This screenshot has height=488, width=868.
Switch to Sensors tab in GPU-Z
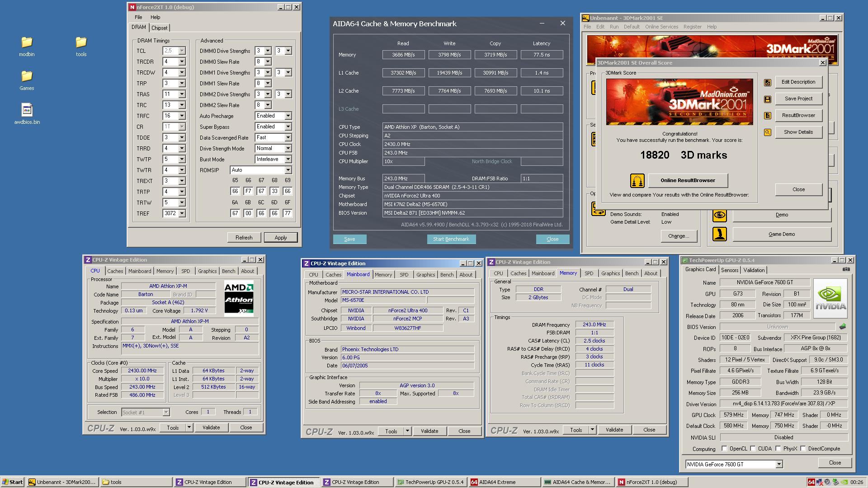pos(729,270)
